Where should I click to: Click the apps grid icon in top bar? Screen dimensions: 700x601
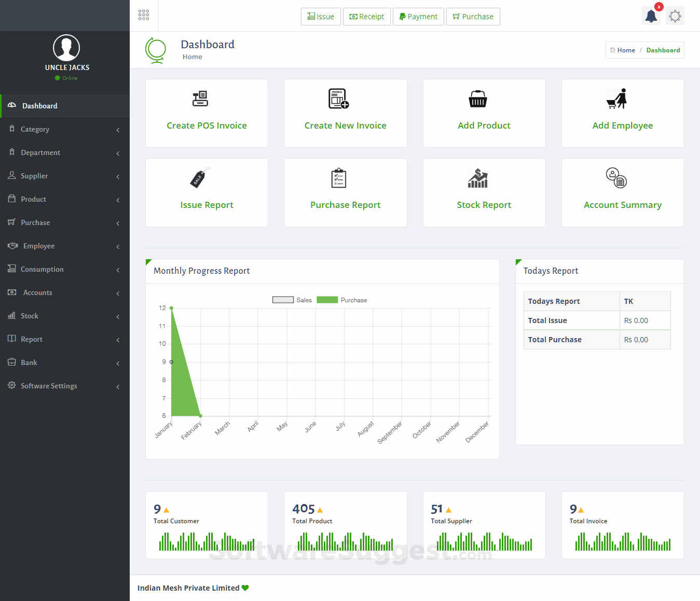[144, 15]
